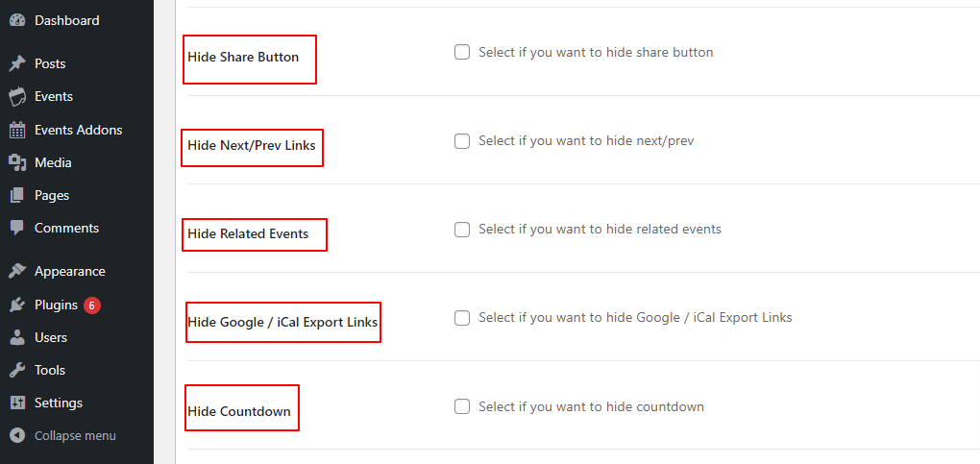Click the Pages stacked-sheets icon

[17, 195]
